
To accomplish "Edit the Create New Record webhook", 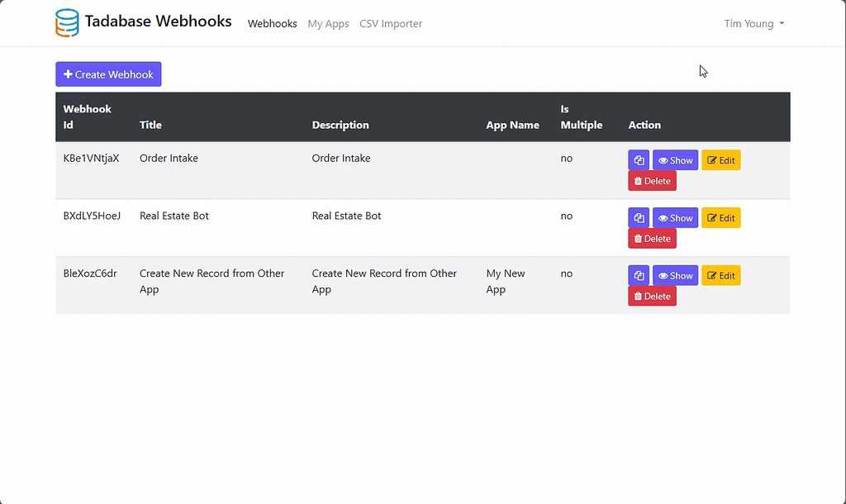I will pos(720,276).
